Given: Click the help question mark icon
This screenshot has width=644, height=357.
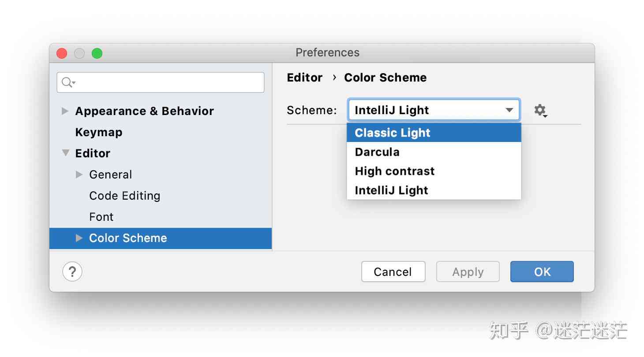Looking at the screenshot, I should coord(72,271).
